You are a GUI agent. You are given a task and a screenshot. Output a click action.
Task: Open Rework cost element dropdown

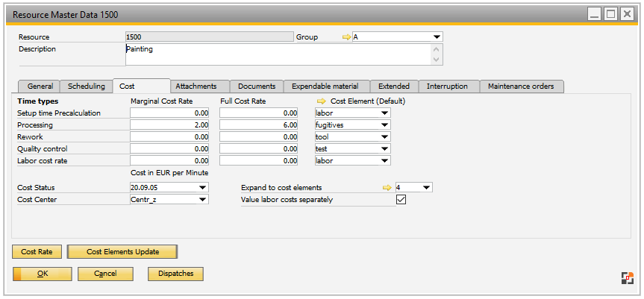click(384, 137)
